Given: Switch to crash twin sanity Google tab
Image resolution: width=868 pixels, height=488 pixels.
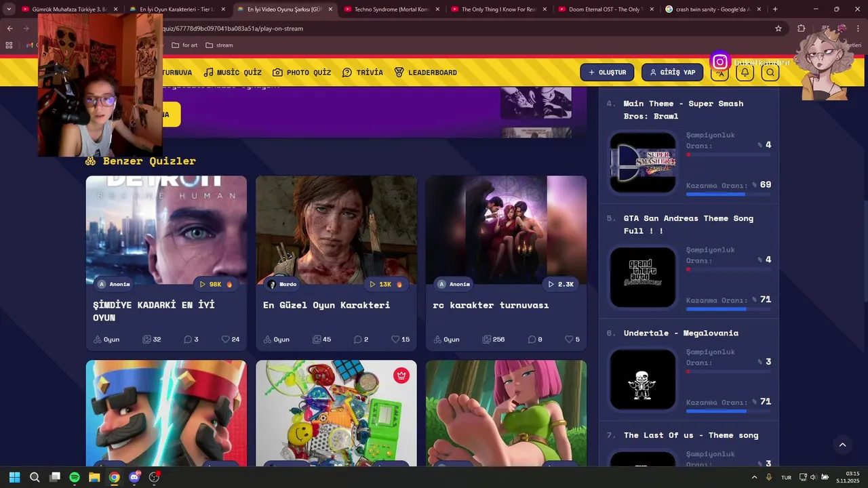Looking at the screenshot, I should [713, 9].
